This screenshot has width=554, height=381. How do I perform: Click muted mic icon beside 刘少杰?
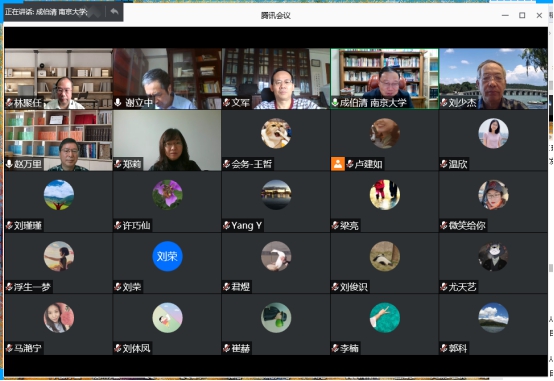tap(444, 103)
